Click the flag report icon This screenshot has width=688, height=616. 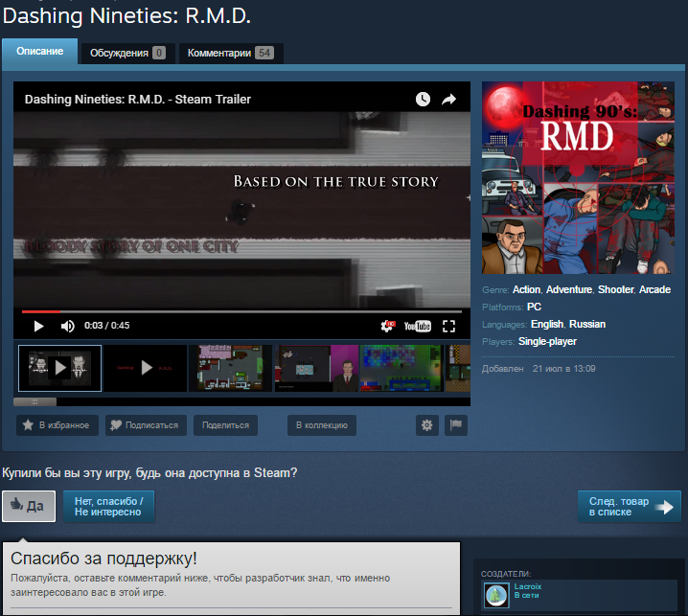tap(456, 425)
